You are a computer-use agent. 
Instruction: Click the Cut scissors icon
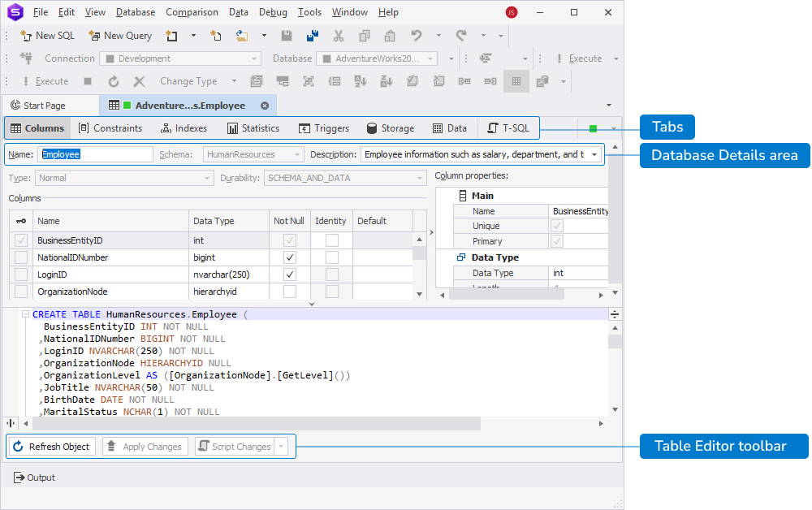338,36
